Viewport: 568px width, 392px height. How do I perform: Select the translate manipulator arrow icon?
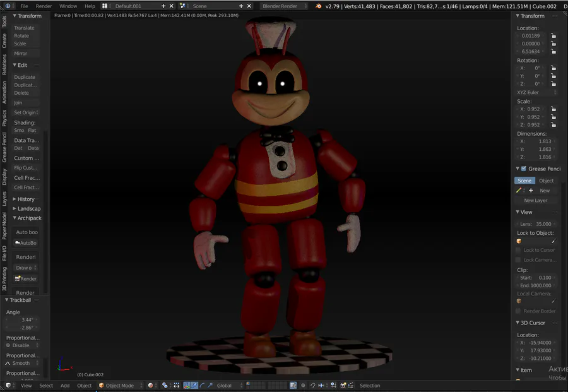pyautogui.click(x=195, y=385)
